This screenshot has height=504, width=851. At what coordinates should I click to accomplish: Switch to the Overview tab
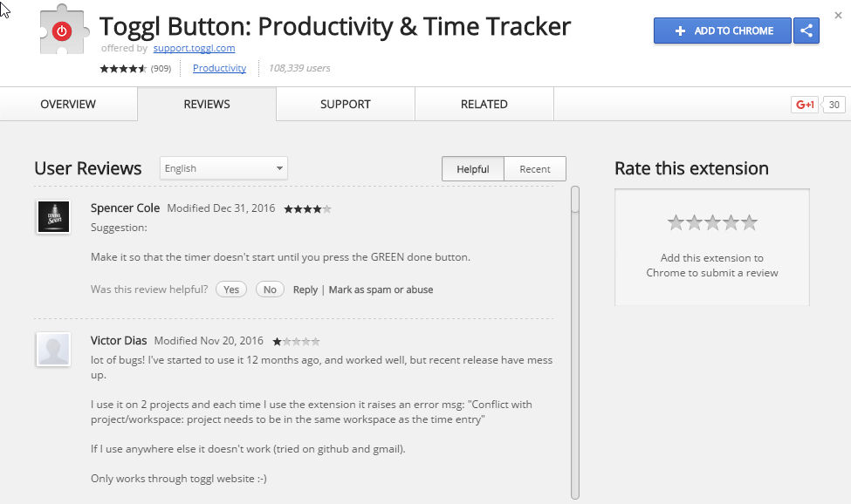(x=68, y=104)
